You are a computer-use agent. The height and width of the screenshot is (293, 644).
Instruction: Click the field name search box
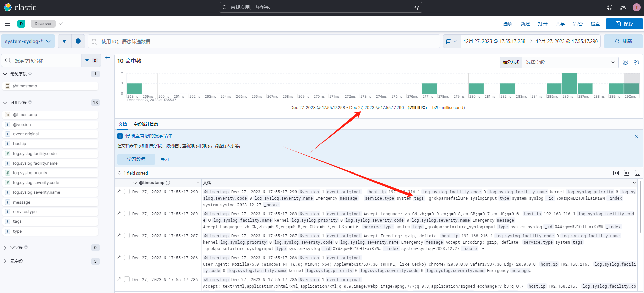click(x=41, y=61)
